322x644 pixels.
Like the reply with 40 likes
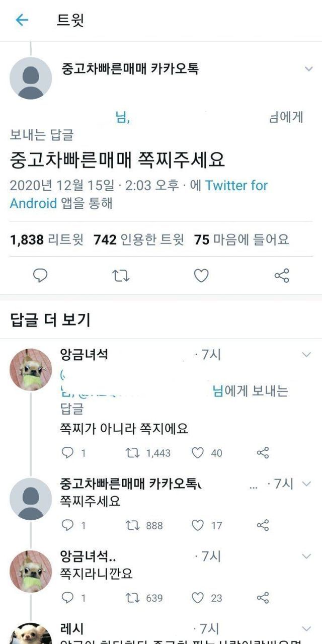pyautogui.click(x=198, y=453)
